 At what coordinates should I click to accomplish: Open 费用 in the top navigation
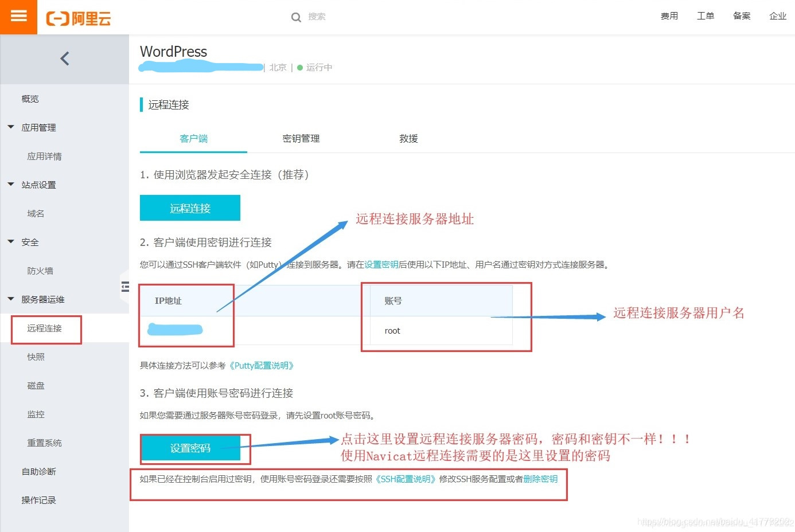pyautogui.click(x=669, y=16)
